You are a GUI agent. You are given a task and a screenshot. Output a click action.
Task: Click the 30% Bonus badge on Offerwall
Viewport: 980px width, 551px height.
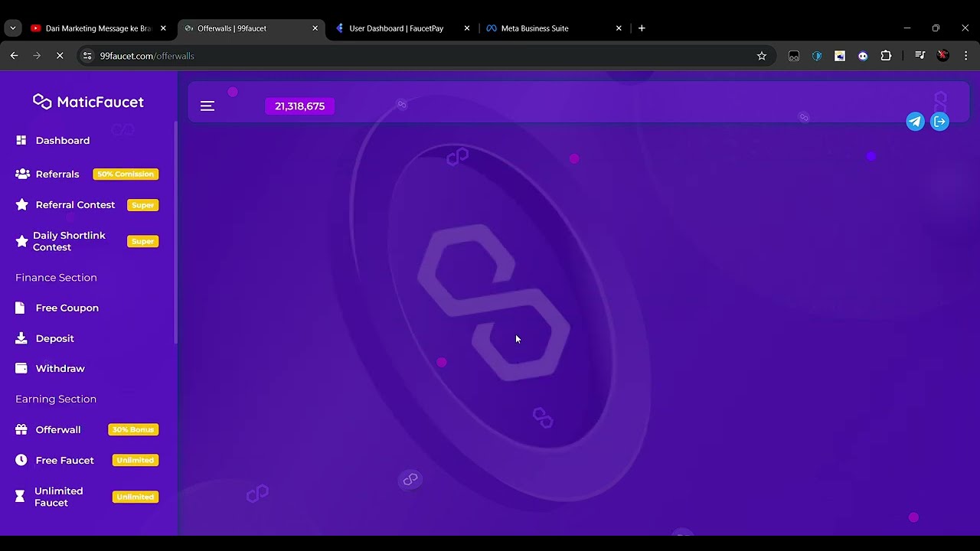(x=133, y=430)
